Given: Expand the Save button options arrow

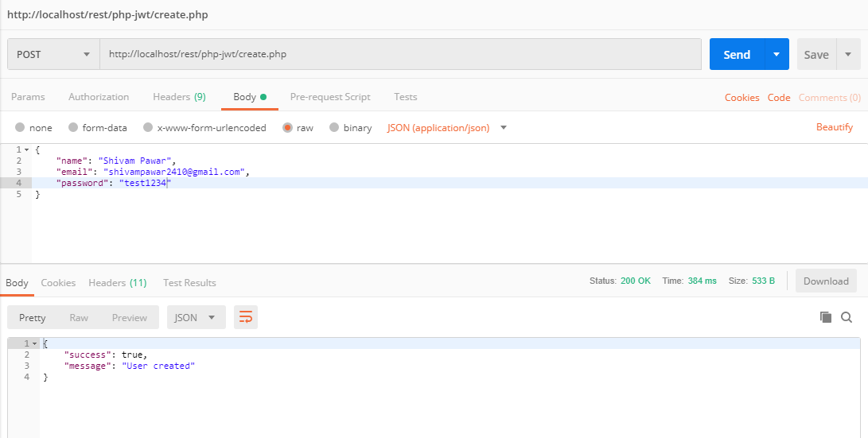Looking at the screenshot, I should pyautogui.click(x=848, y=54).
